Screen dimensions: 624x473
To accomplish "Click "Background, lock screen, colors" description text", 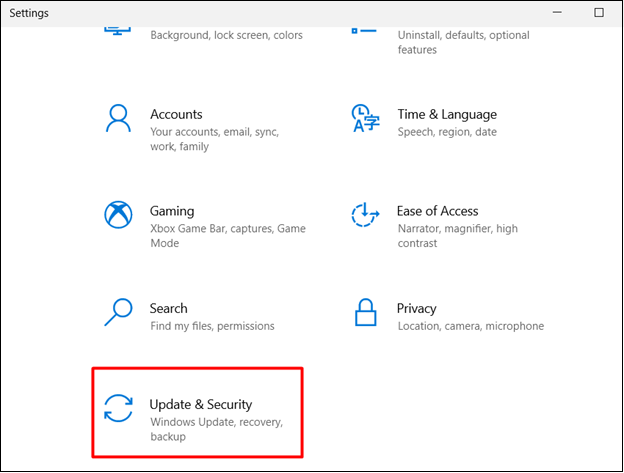I will pos(226,35).
